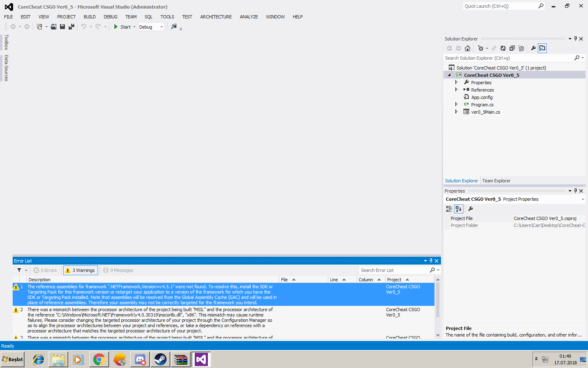Pin the Properties panel
The image size is (588, 368).
click(576, 191)
